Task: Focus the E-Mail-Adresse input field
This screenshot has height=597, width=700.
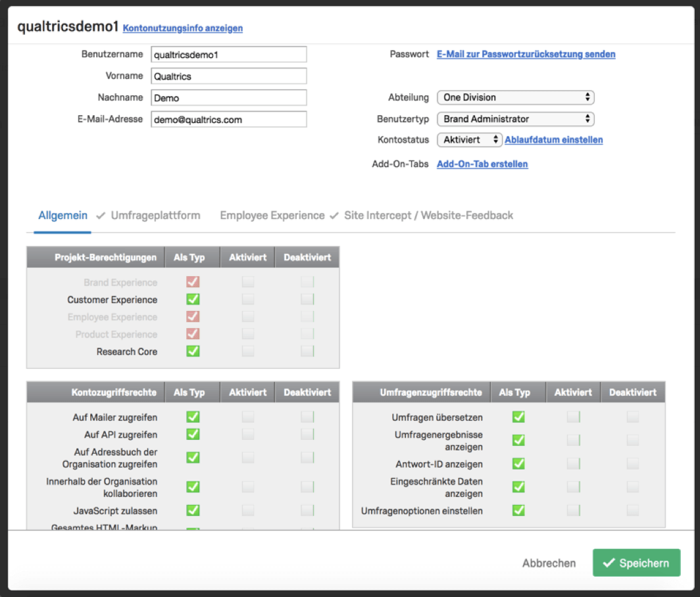Action: point(228,119)
